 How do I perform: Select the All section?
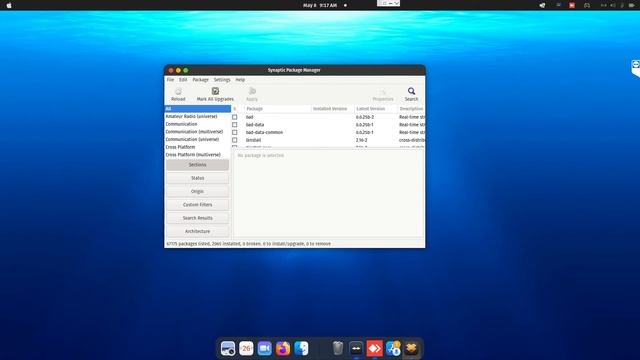point(198,109)
